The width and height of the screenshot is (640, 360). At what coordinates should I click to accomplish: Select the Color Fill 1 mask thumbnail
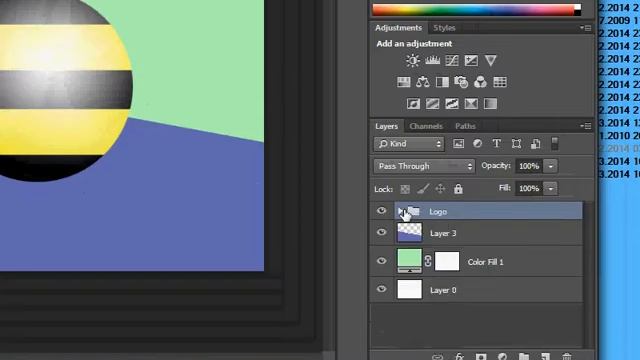447,261
